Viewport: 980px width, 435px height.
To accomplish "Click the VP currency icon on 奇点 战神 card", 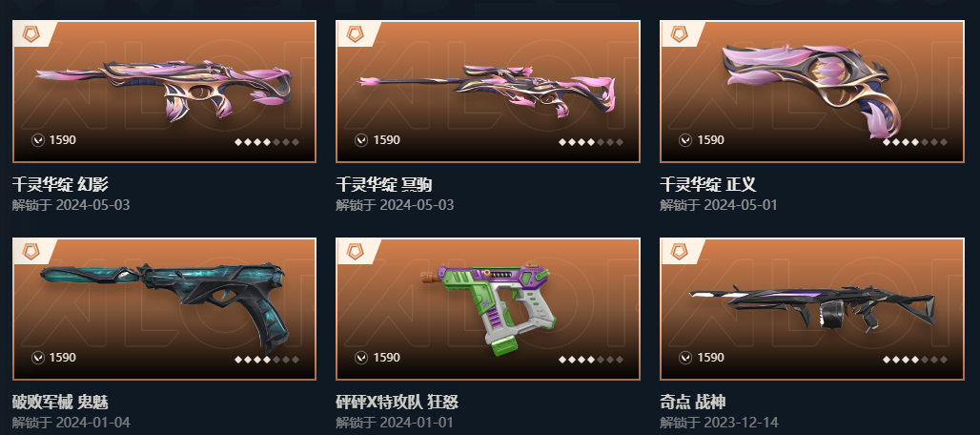I will click(685, 358).
